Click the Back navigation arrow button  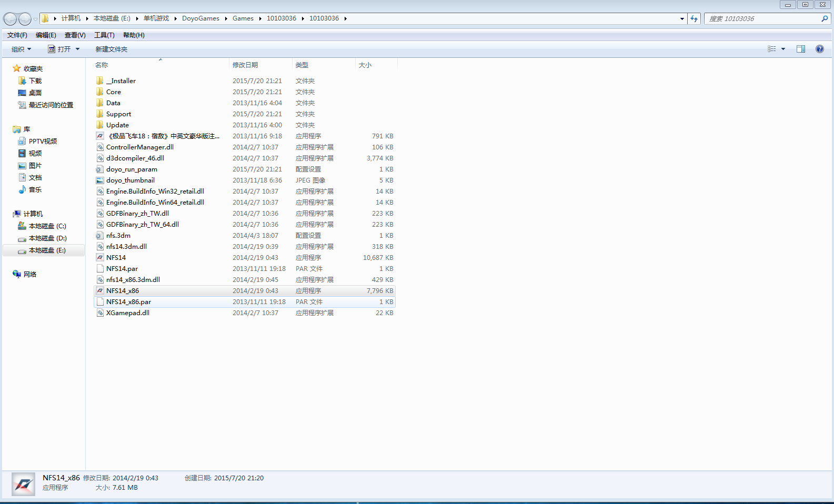[10, 19]
